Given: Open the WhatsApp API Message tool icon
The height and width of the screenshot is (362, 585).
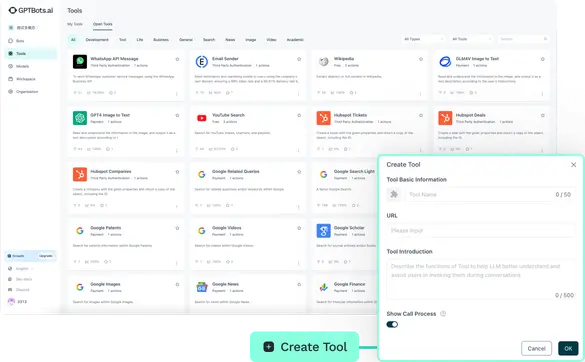Looking at the screenshot, I should pos(80,62).
